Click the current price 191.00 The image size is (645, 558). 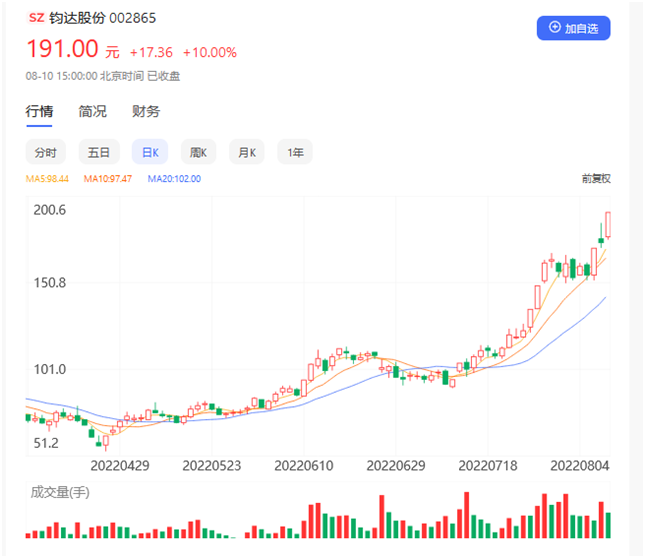[x=63, y=49]
